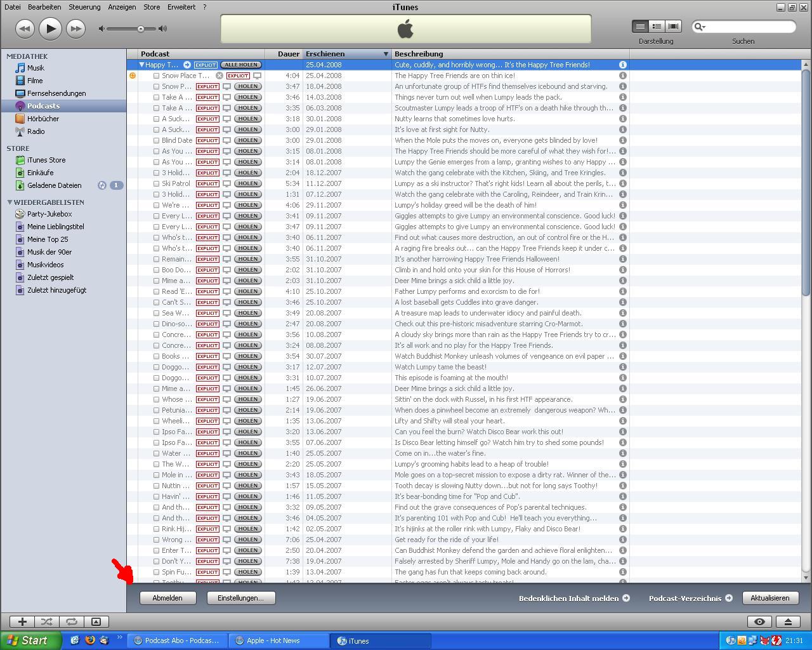Open the Party-Jukebox playlist

tap(49, 214)
